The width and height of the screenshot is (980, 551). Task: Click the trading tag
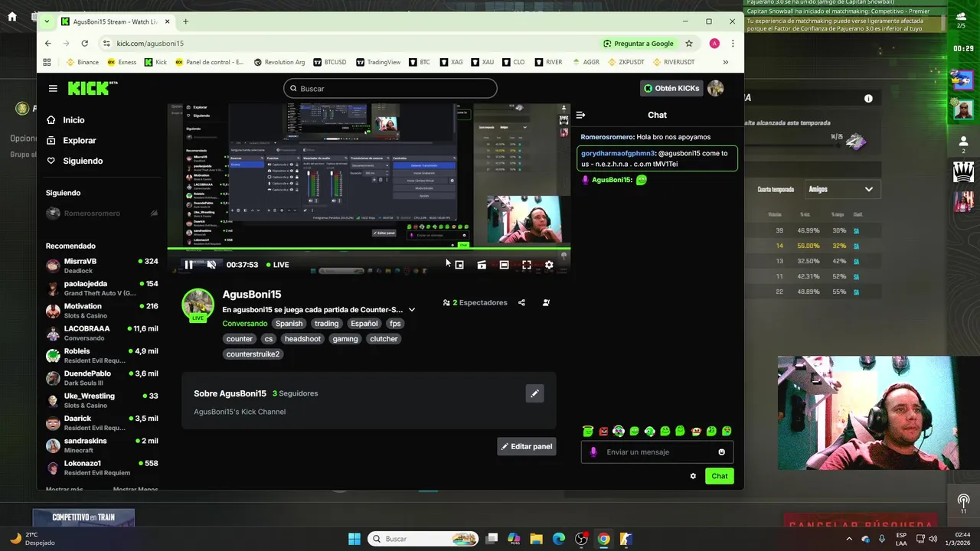[326, 324]
